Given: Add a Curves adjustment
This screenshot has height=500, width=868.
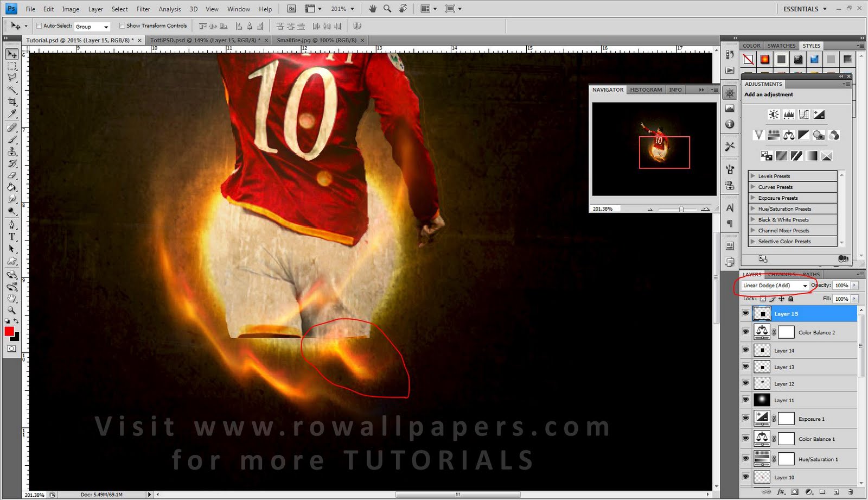Looking at the screenshot, I should (804, 114).
